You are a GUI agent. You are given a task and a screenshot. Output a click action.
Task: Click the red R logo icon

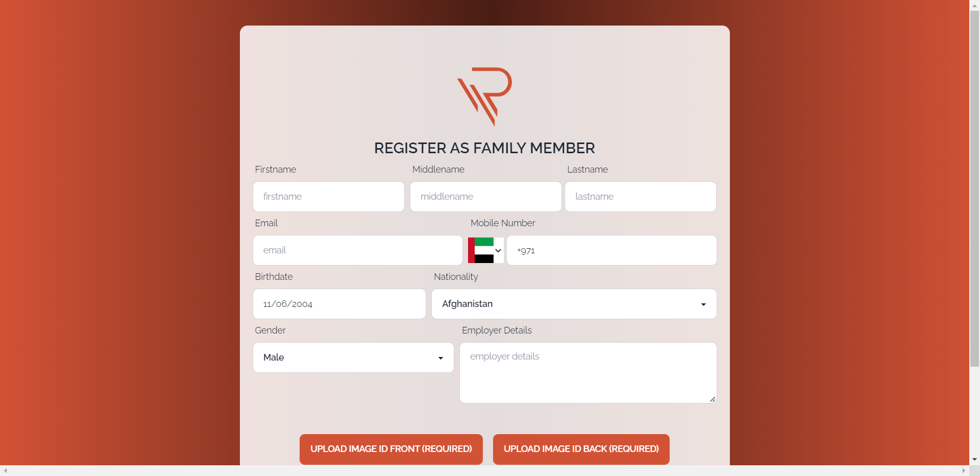[x=484, y=97]
